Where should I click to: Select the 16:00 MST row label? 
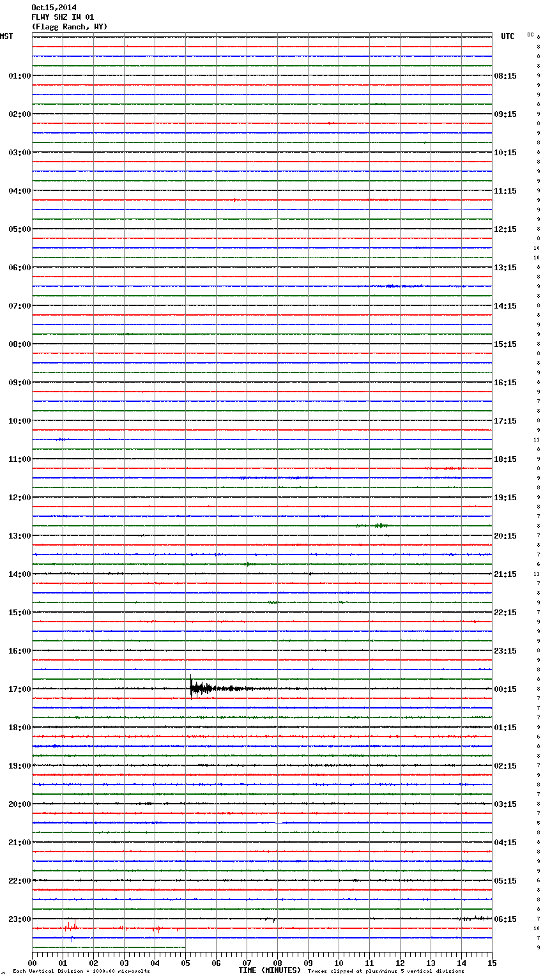point(20,651)
